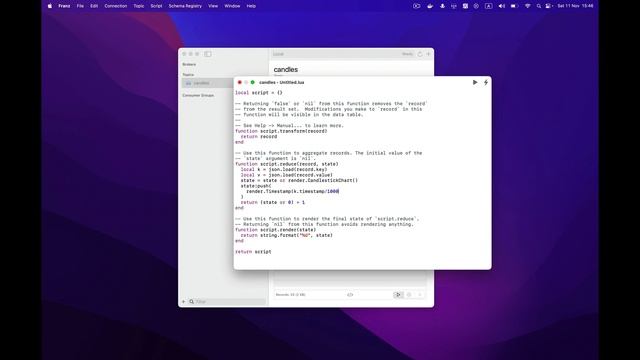Image resolution: width=640 pixels, height=360 pixels.
Task: Open the volume control in the menu bar
Action: pos(502,6)
